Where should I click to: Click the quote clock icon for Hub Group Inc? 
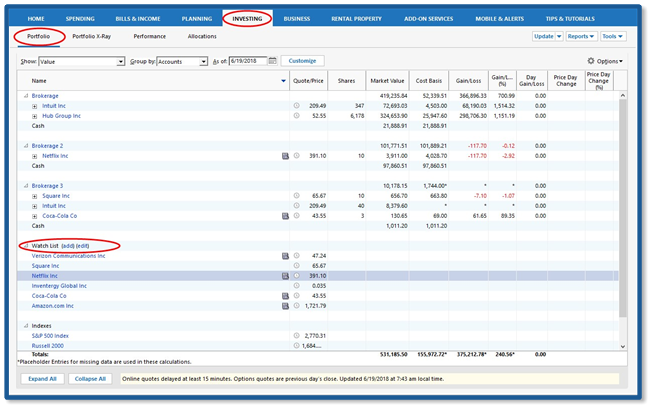click(296, 115)
